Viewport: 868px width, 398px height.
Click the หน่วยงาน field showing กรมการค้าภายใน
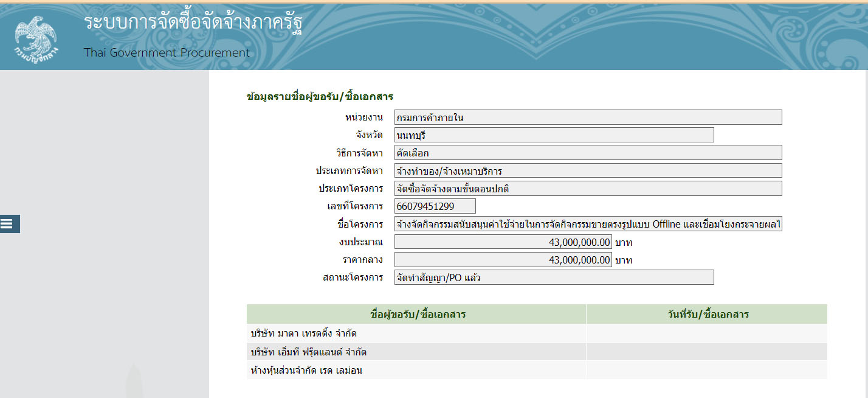588,117
